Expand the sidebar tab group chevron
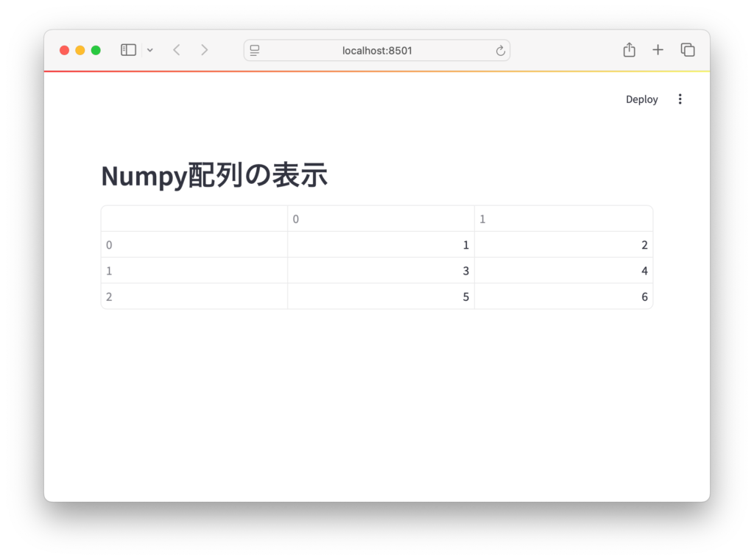 (150, 50)
